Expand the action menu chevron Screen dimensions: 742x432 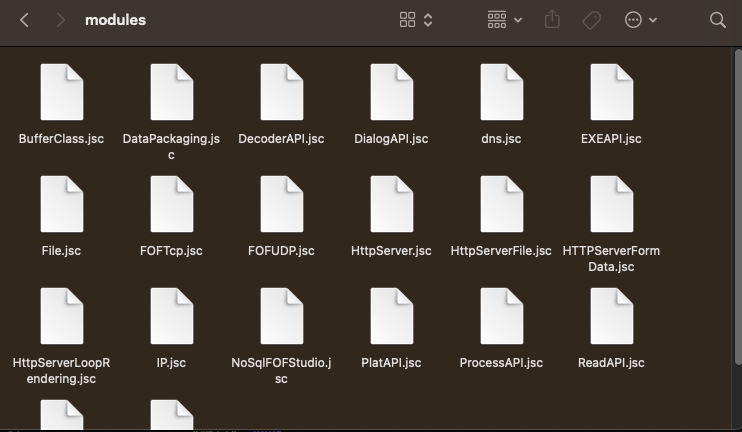pos(653,20)
